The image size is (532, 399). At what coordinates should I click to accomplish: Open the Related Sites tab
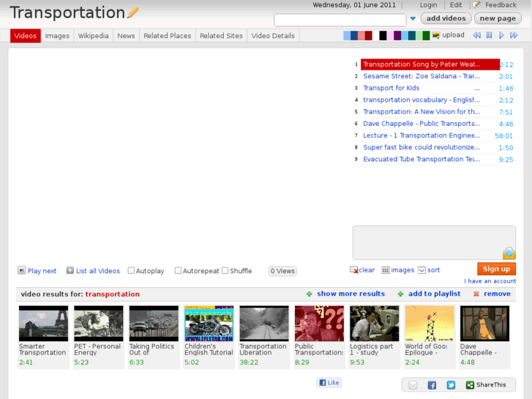click(x=221, y=36)
